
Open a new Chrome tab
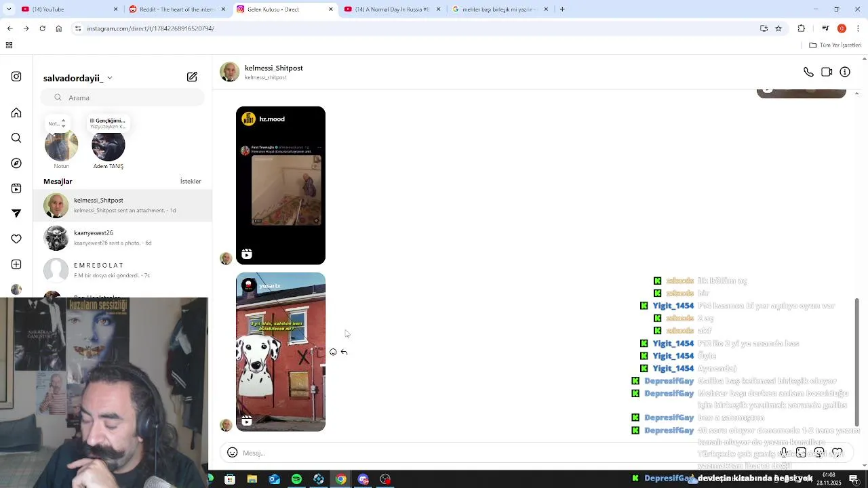point(562,9)
